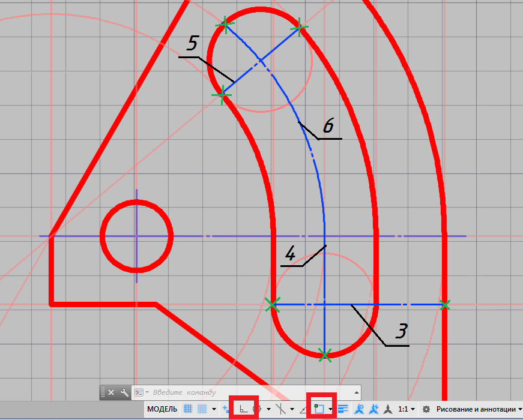523x420 pixels.
Task: Toggle snap mode in status bar
Action: point(202,409)
